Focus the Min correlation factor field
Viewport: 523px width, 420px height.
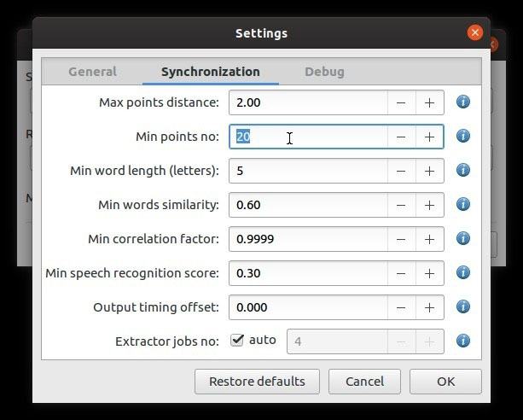point(308,239)
